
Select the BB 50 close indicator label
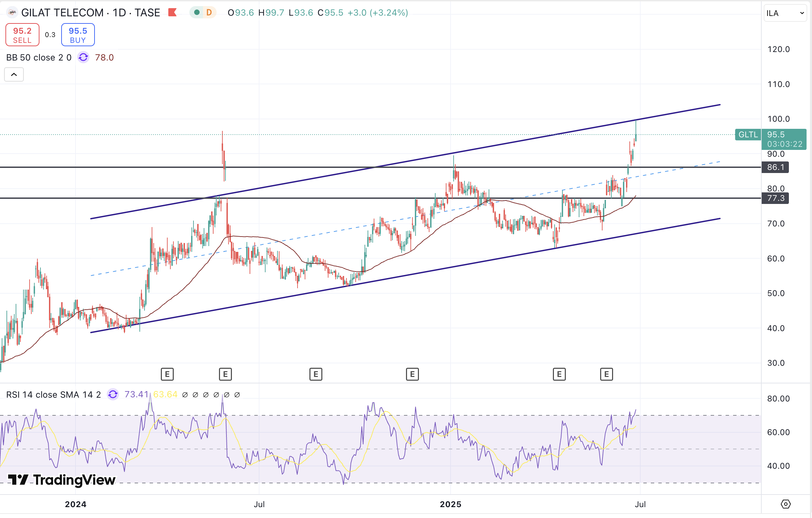pos(39,57)
